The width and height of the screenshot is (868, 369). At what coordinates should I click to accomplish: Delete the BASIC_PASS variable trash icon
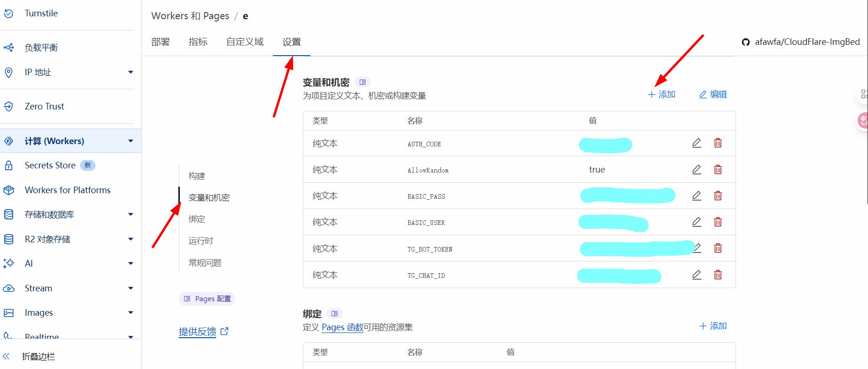[718, 195]
